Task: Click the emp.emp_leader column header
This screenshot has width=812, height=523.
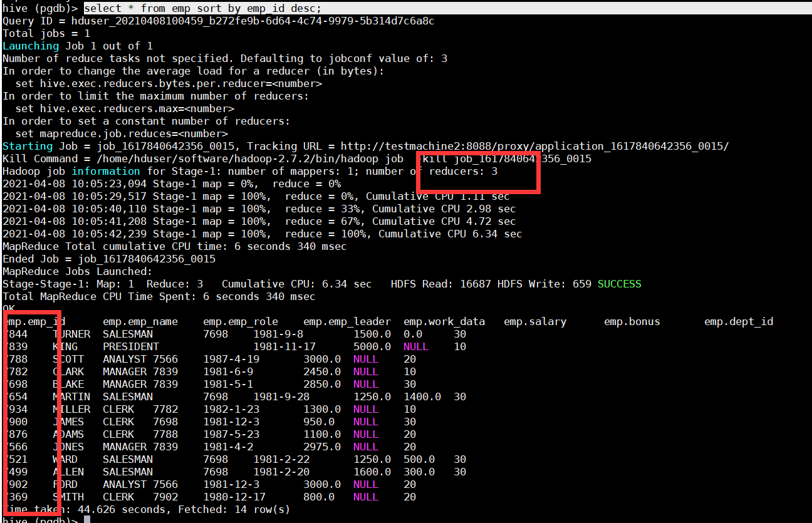Action: pos(347,321)
